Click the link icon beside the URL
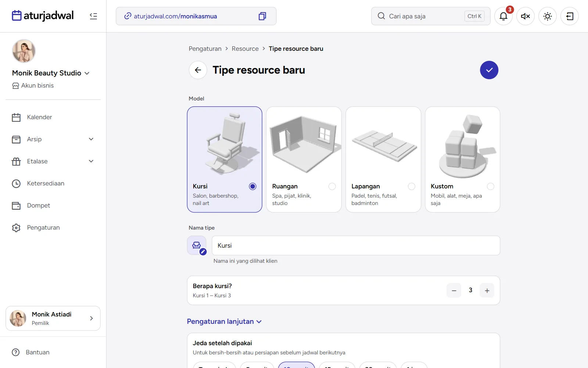Screen dimensions: 588x368 (128, 16)
